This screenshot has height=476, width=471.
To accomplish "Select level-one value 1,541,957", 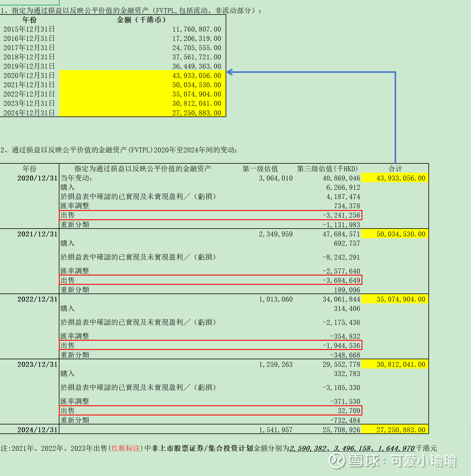I will coord(276,430).
